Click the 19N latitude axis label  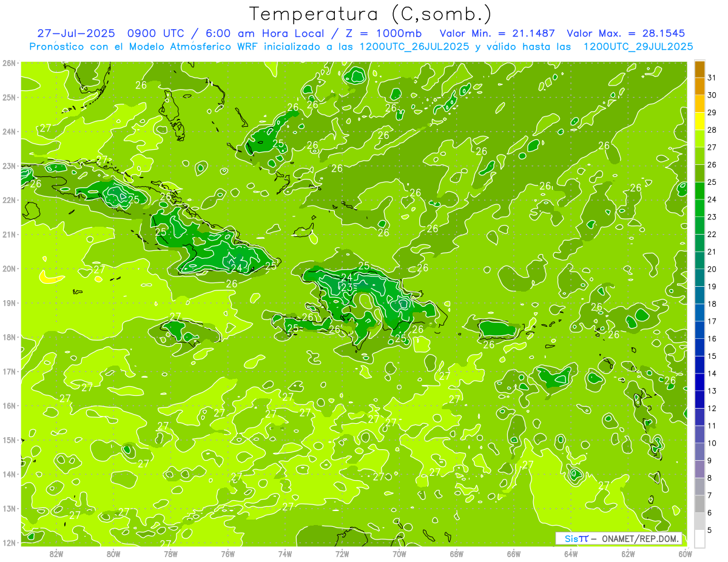[9, 303]
